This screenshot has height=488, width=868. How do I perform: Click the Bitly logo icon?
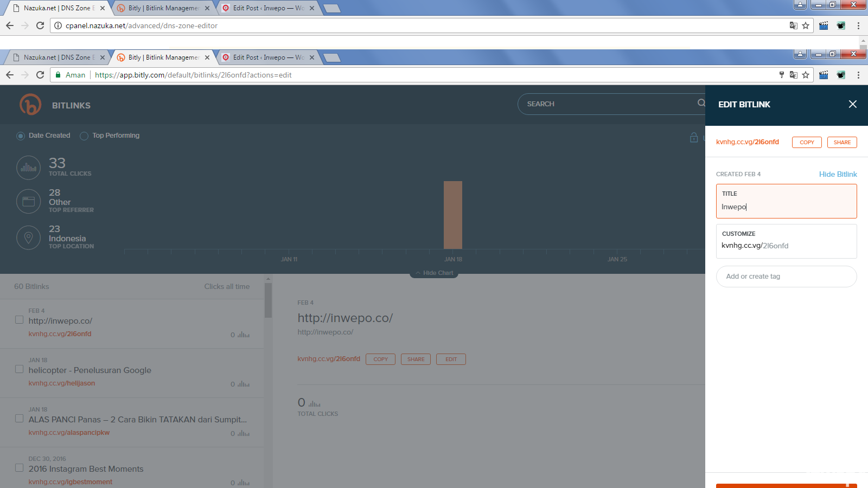point(30,105)
